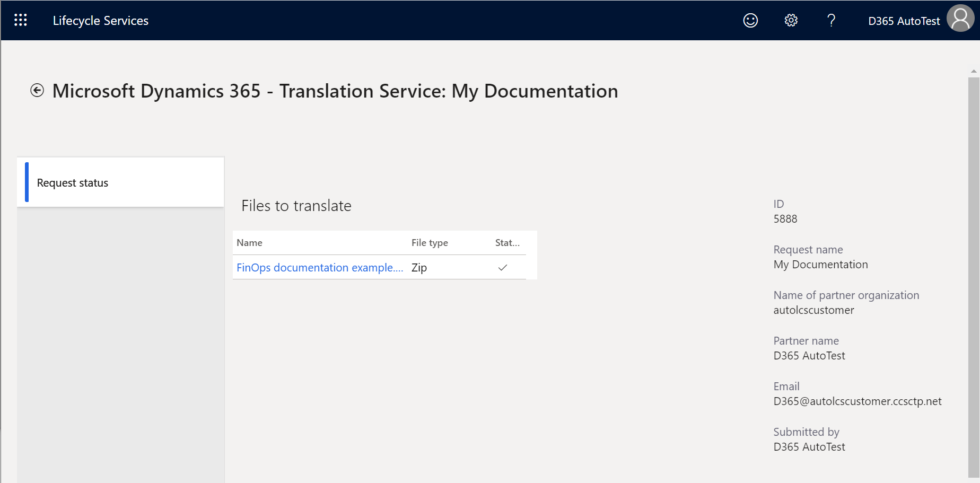Image resolution: width=980 pixels, height=483 pixels.
Task: Sort the table by the Name column
Action: (250, 242)
